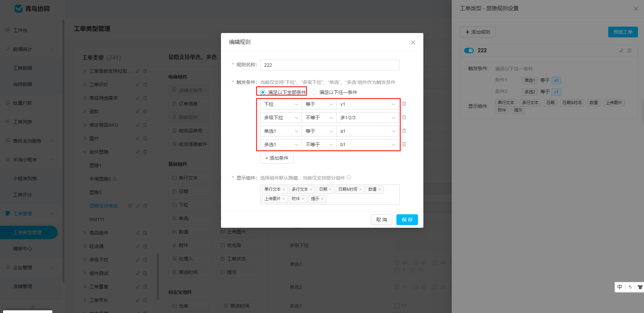Image resolution: width=644 pixels, height=313 pixels.
Task: Delete rule 222 with trash icon
Action: point(629,51)
